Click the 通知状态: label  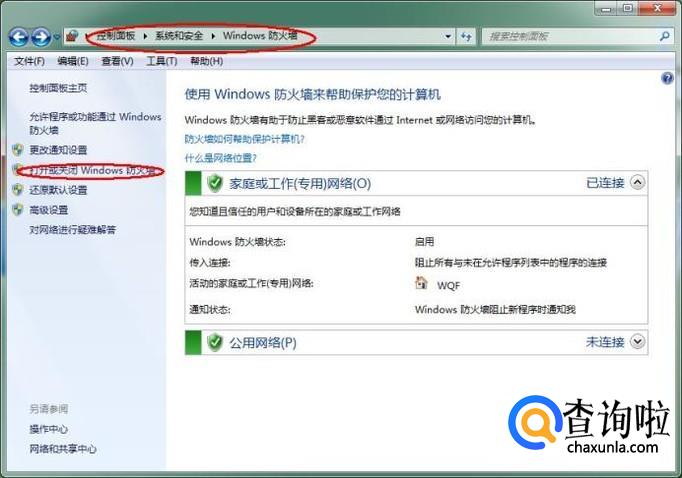pos(210,310)
